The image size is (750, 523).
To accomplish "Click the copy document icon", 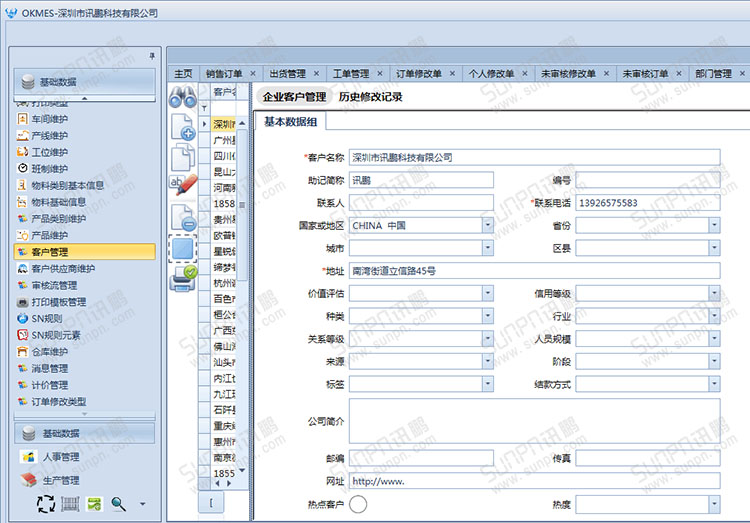I will coord(182,156).
